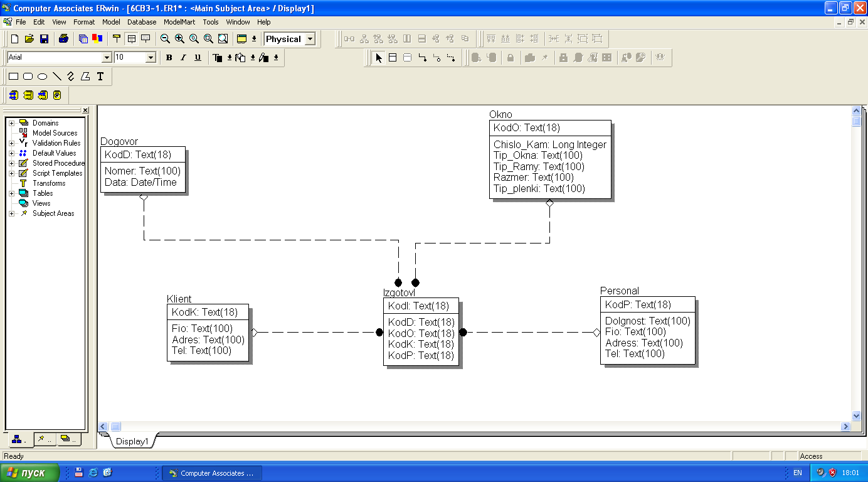Open the font size 10 dropdown
Viewport: 868px width, 482px height.
pos(151,58)
